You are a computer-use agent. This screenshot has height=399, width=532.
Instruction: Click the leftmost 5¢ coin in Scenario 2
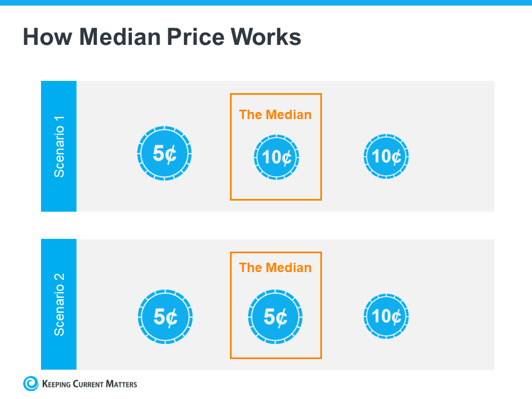[x=165, y=317]
